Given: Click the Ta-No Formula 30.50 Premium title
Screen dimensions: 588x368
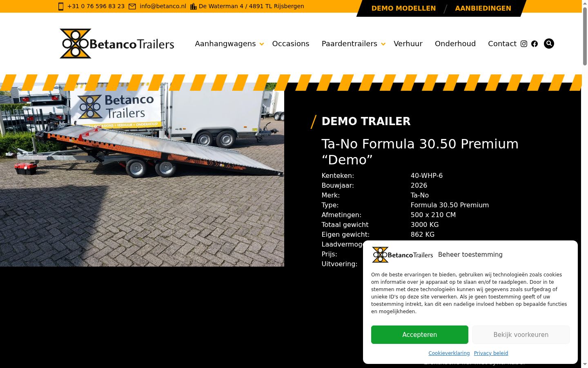Looking at the screenshot, I should [x=420, y=152].
